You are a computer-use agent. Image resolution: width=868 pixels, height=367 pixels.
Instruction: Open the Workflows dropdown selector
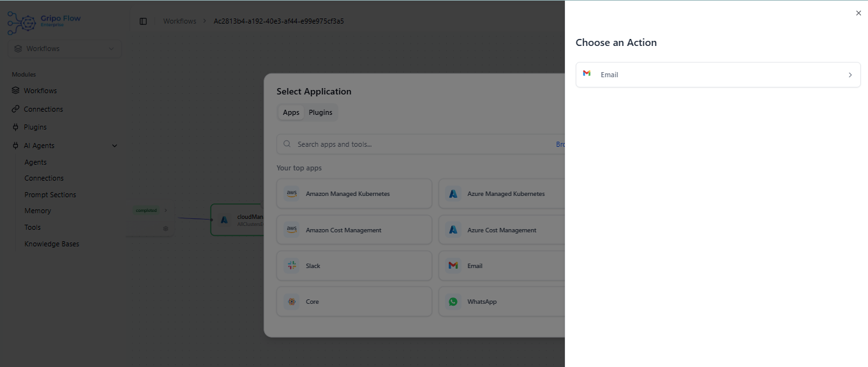(64, 49)
